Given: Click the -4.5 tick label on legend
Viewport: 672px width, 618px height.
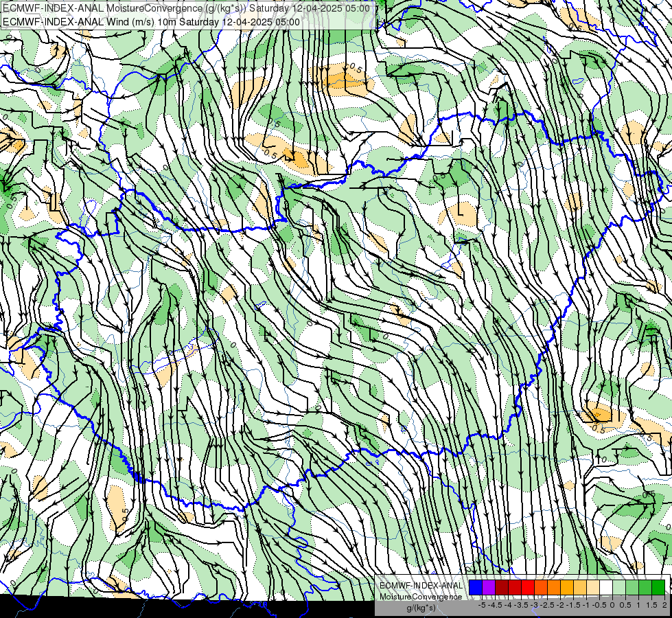Looking at the screenshot, I should click(x=495, y=605).
